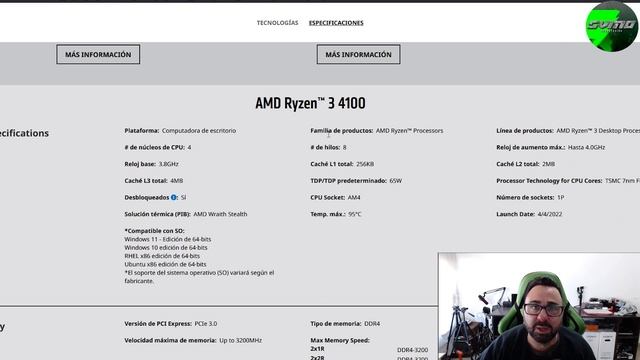The image size is (640, 360).
Task: Click the Caché L3 total 4MB entry
Action: pos(153,181)
